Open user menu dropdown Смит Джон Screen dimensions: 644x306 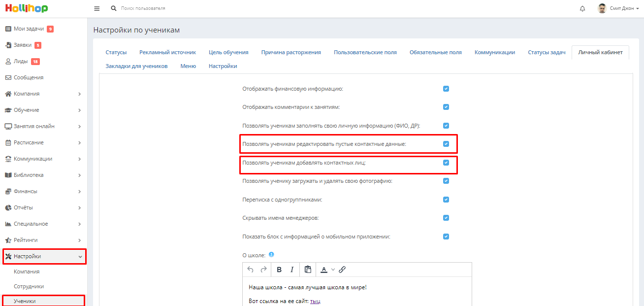pos(624,9)
